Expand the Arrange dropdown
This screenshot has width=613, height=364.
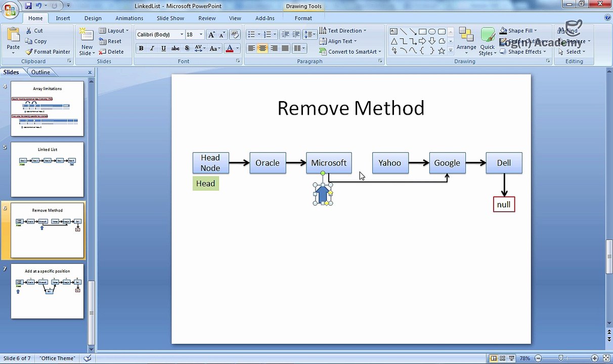(x=466, y=40)
